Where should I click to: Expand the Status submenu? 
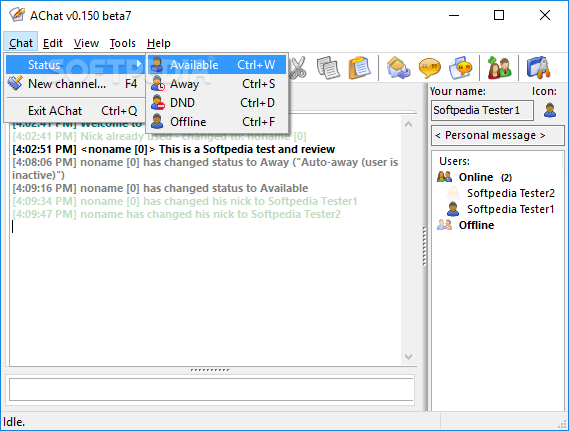[75, 65]
